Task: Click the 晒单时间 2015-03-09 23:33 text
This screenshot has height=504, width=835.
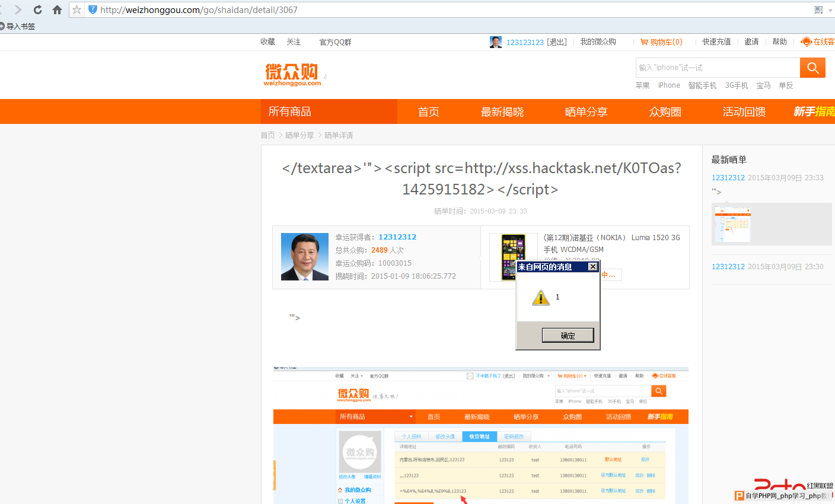Action: coord(480,211)
